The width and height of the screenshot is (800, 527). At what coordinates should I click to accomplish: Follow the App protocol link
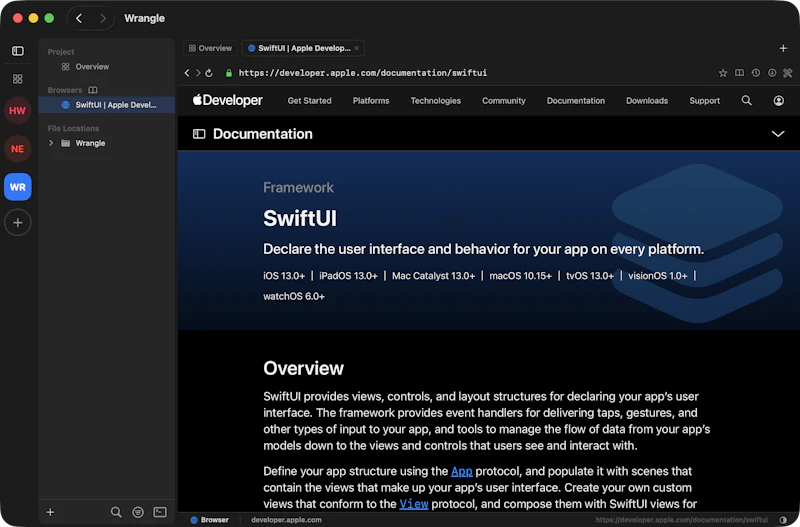(462, 471)
